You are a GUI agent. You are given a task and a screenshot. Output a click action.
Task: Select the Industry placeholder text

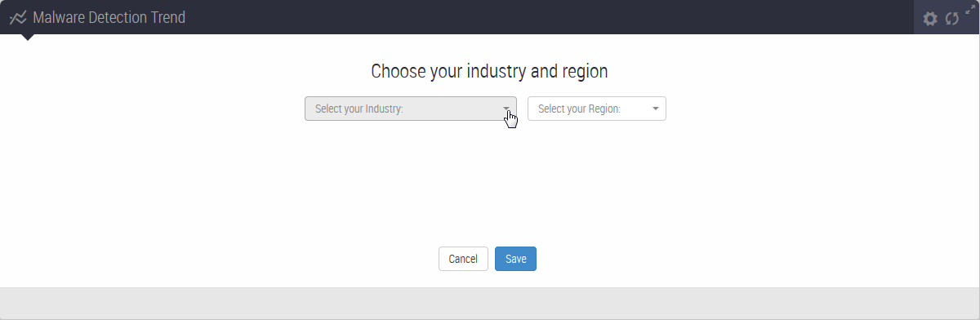(359, 109)
